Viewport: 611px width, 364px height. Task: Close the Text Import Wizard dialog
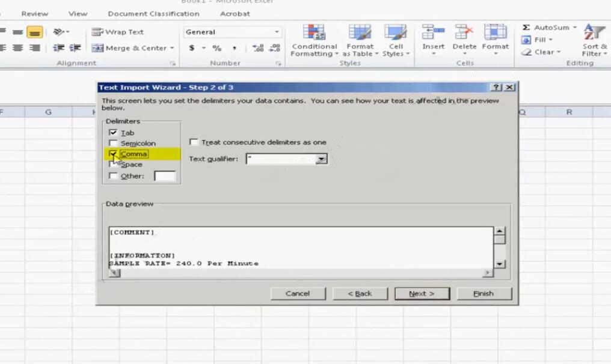[509, 87]
